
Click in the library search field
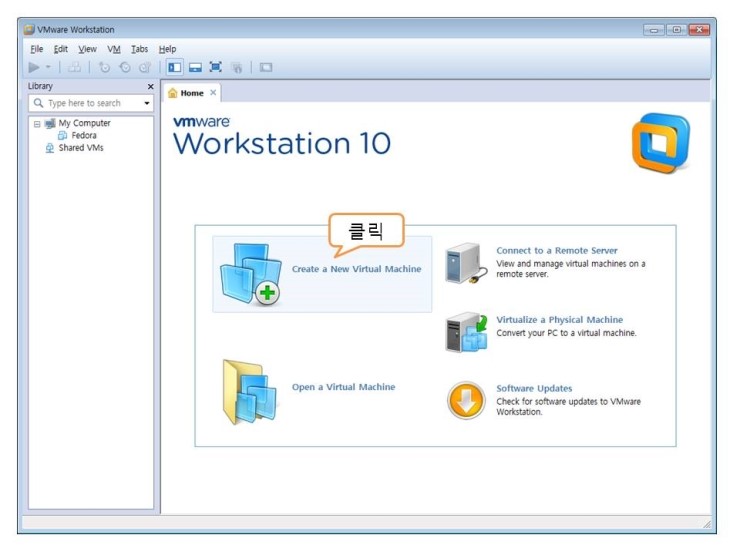[90, 103]
